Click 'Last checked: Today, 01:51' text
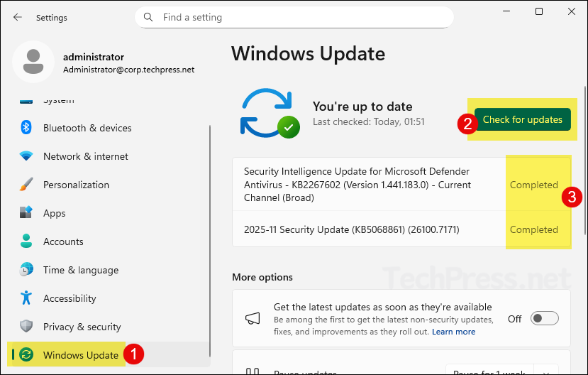Viewport: 588px width, 375px height. tap(368, 121)
